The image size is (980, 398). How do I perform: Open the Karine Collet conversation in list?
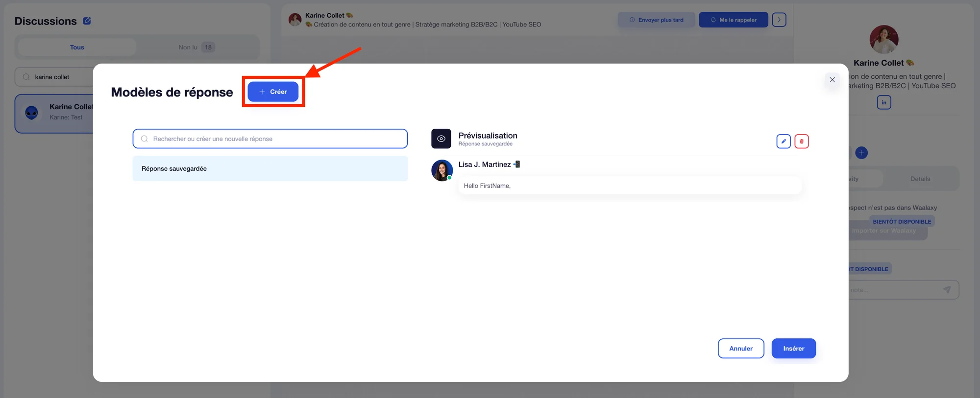pos(55,114)
